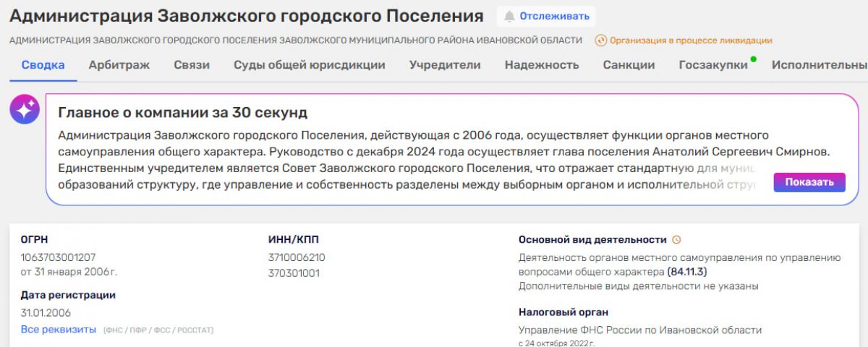
Task: Click the OGRN number 1063703001207
Action: (x=59, y=257)
